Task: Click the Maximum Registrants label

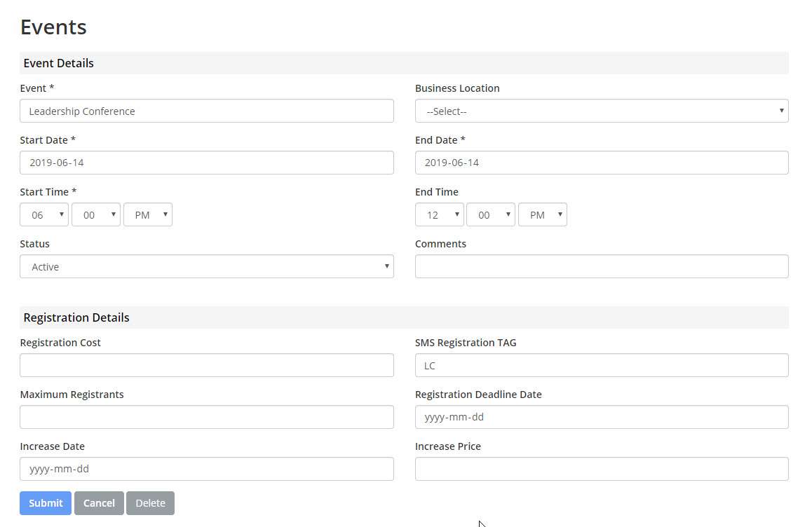Action: pos(72,394)
